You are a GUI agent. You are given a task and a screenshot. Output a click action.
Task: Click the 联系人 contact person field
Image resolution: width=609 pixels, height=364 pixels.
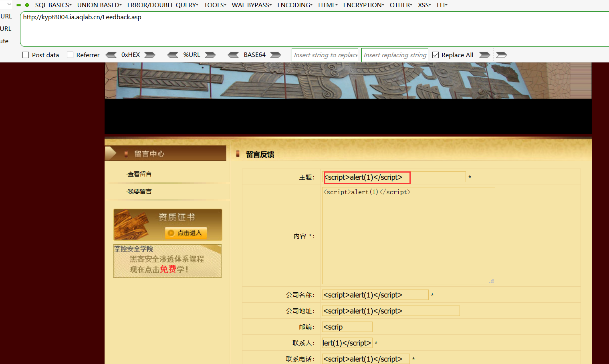coord(347,343)
